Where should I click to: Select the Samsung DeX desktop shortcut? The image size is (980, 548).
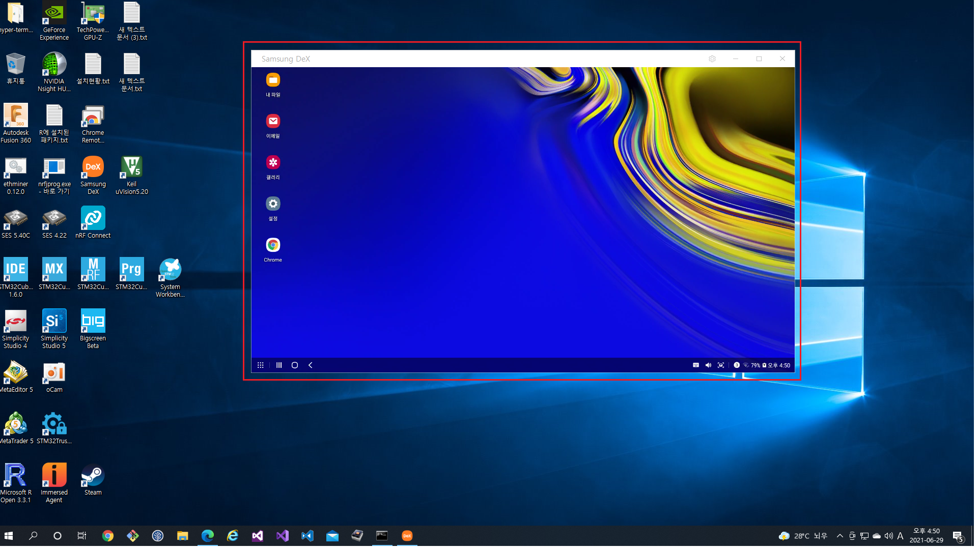coord(94,176)
